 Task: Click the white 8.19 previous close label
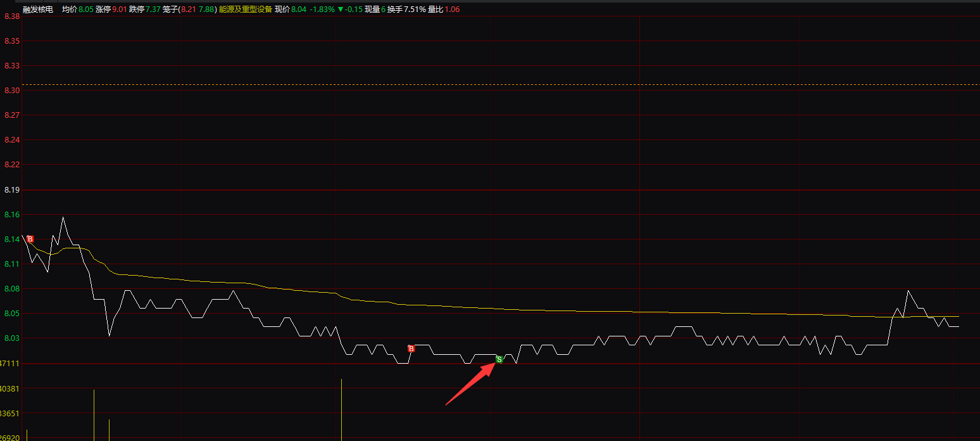pos(12,189)
